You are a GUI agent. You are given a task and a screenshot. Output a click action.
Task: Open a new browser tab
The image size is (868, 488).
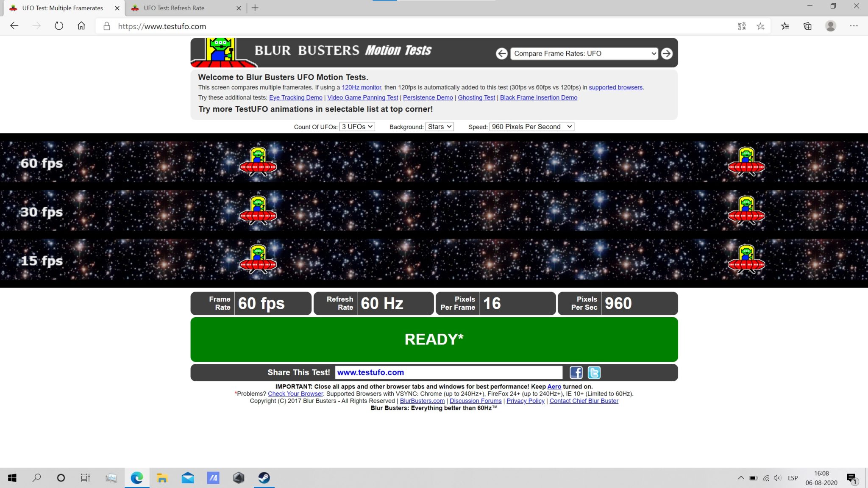(x=255, y=8)
